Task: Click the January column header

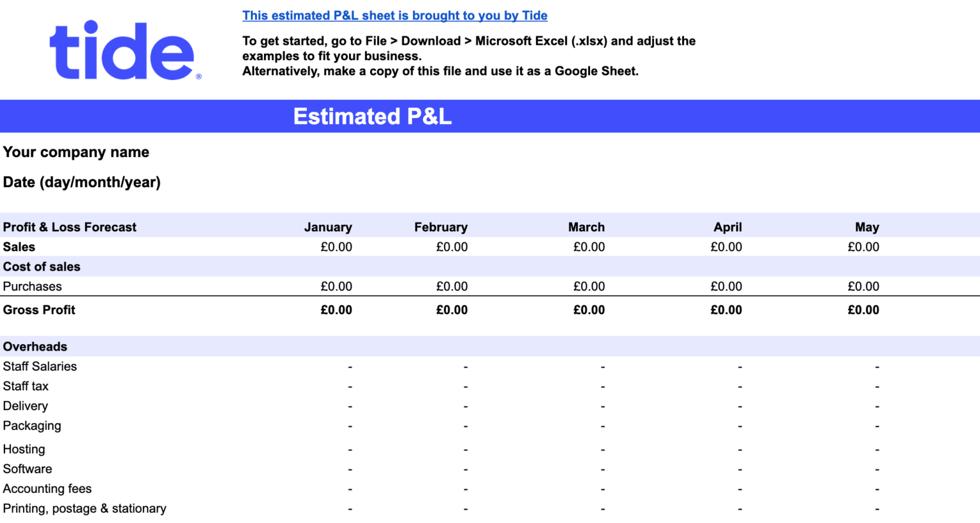Action: pyautogui.click(x=328, y=227)
